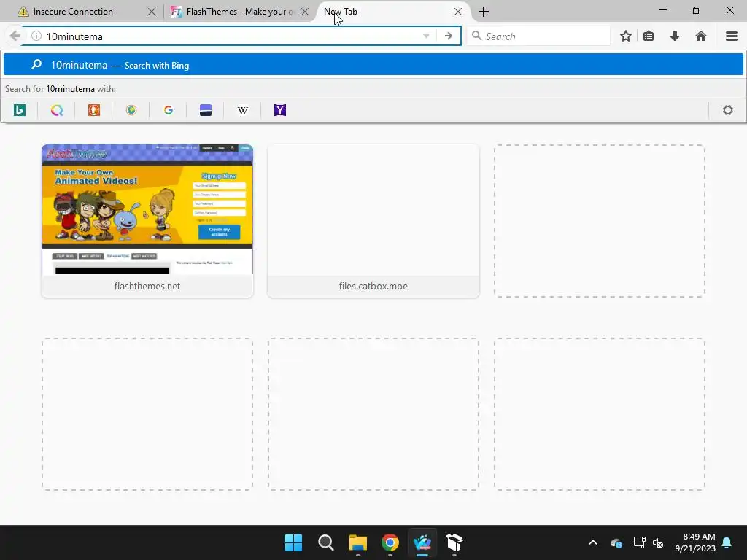The image size is (747, 560).
Task: Open the cloud sync tray icon
Action: (x=616, y=542)
